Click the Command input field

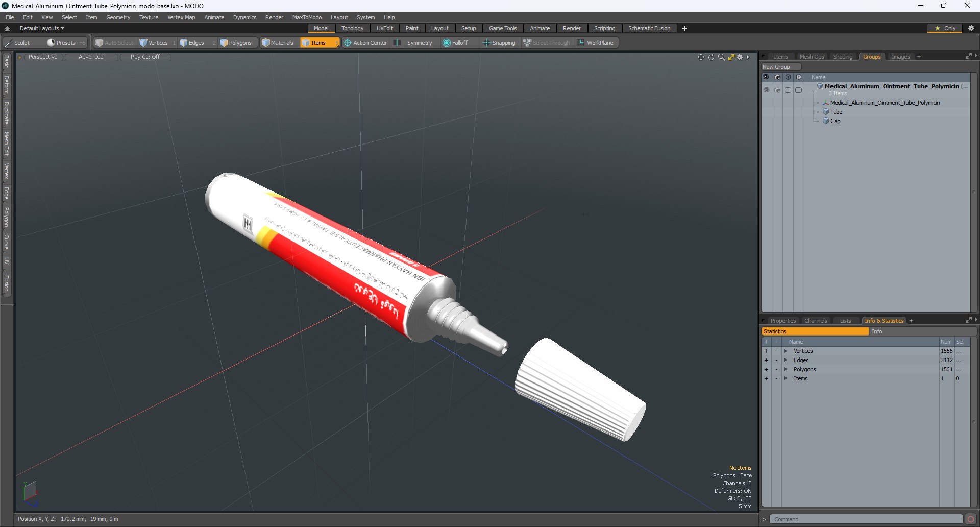click(866, 519)
